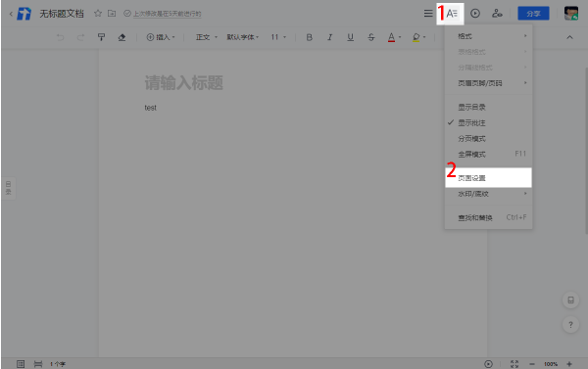Screen dimensions: 588x369
Task: Click the 1个字 word count
Action: [x=58, y=364]
